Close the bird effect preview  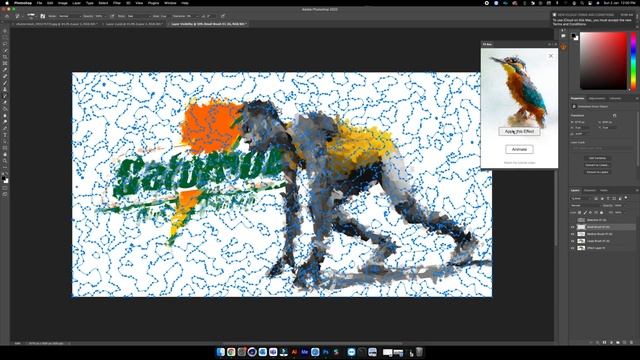pos(551,56)
